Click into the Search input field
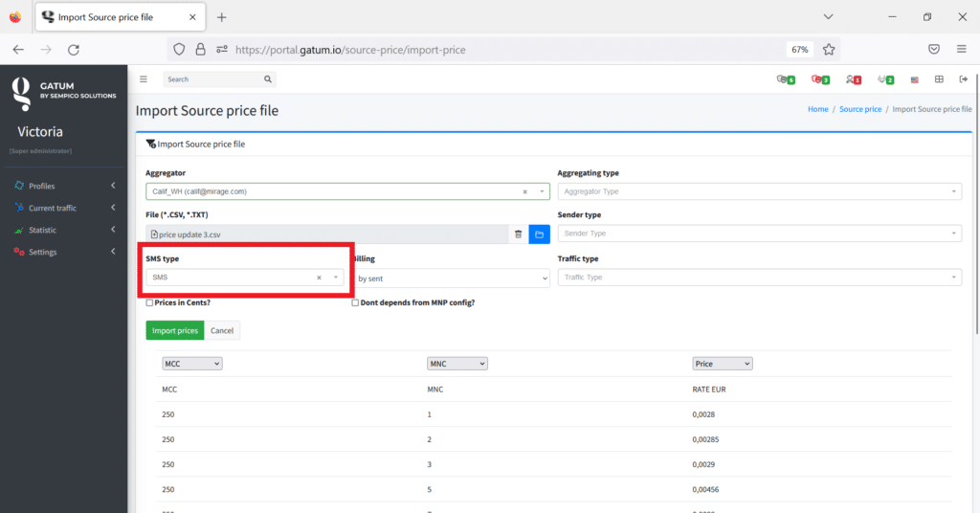Image resolution: width=980 pixels, height=513 pixels. pos(212,79)
